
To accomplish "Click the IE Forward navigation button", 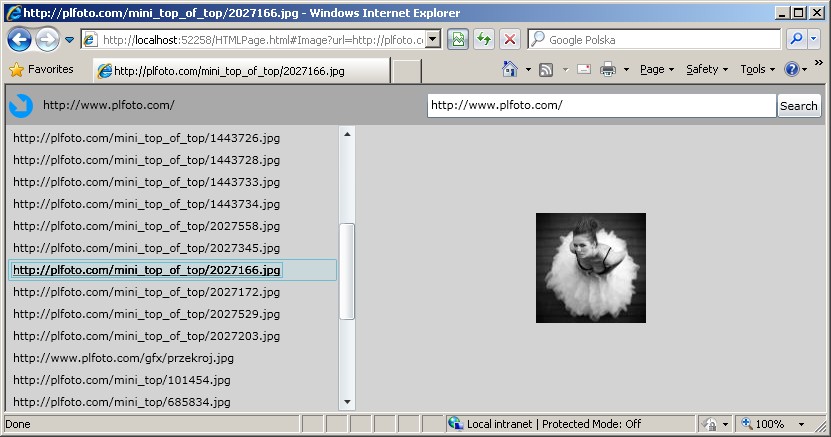I will click(47, 40).
